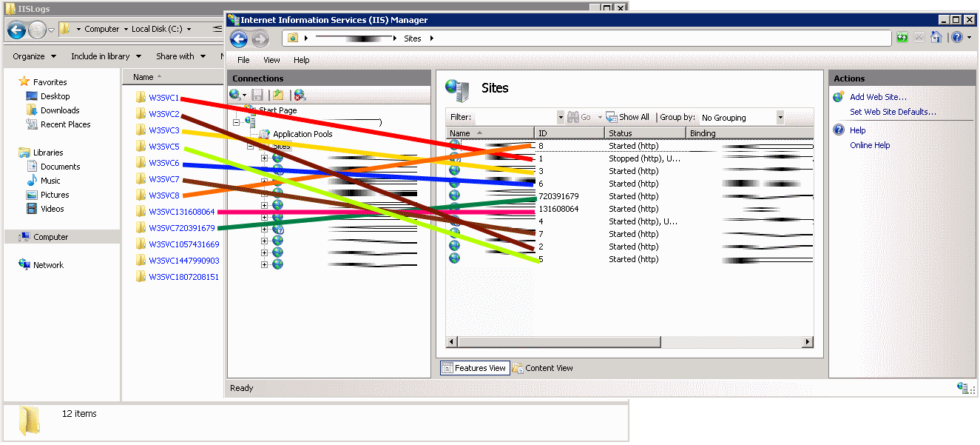Collapse the server node in Connections tree
The height and width of the screenshot is (445, 980).
[236, 122]
